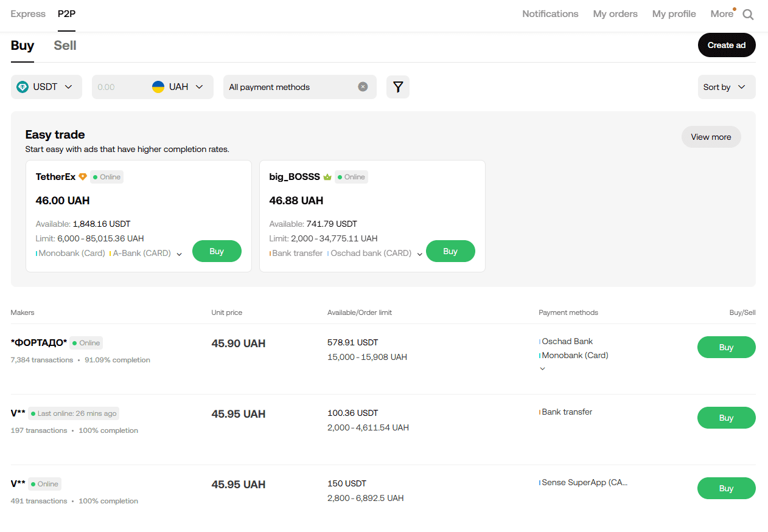Switch to the Buy tab
This screenshot has height=532, width=768.
click(23, 46)
